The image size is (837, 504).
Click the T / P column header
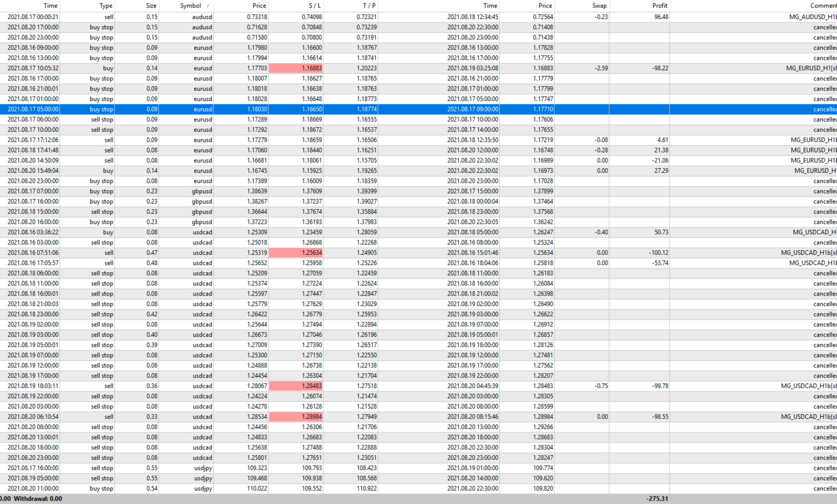pos(369,5)
